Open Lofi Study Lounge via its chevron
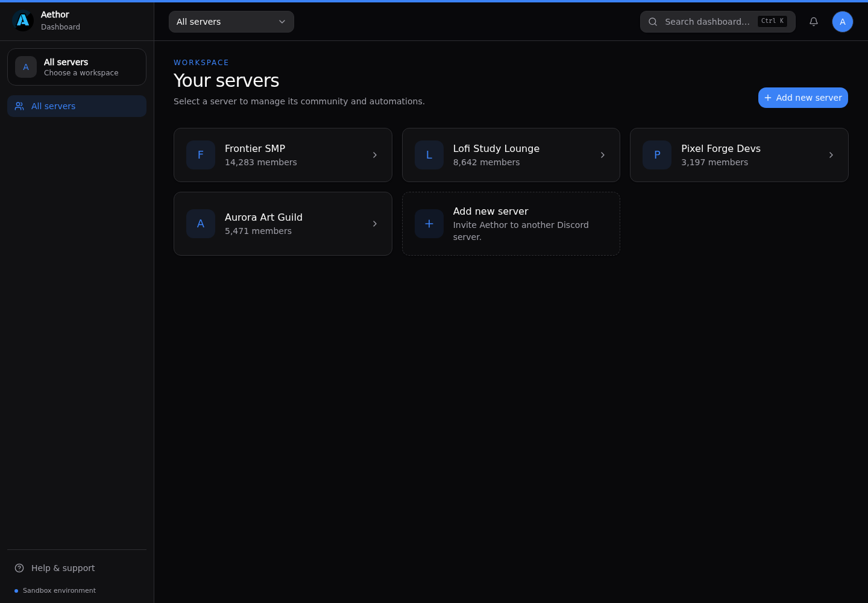The width and height of the screenshot is (868, 603). point(603,155)
